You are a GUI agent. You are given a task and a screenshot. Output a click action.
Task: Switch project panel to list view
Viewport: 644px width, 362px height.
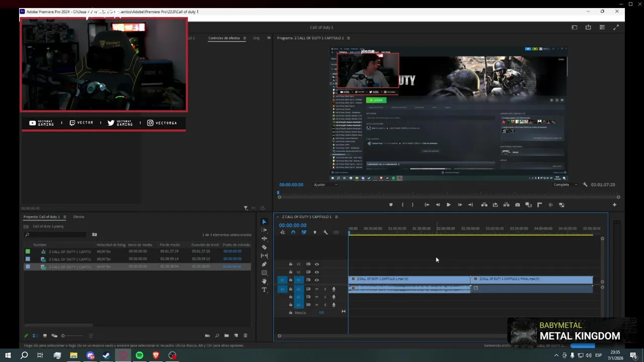35,335
